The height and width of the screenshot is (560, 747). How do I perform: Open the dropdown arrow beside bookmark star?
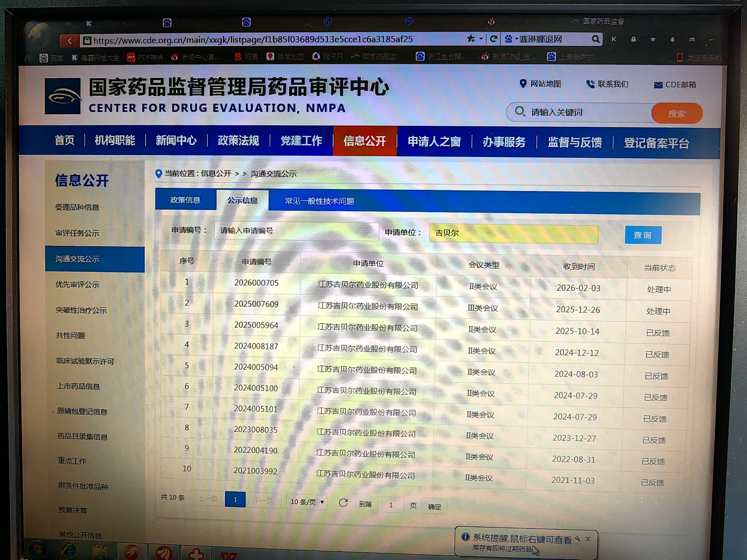(481, 39)
